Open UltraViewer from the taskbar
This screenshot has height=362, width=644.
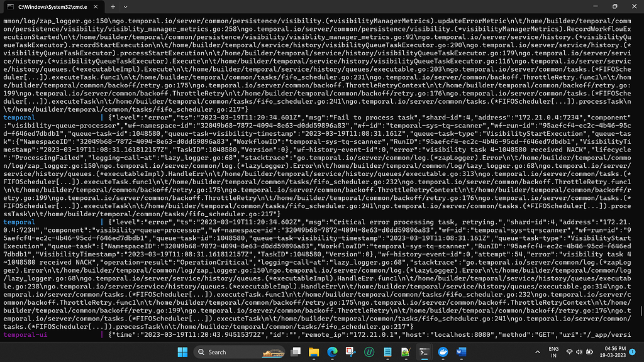(x=369, y=352)
